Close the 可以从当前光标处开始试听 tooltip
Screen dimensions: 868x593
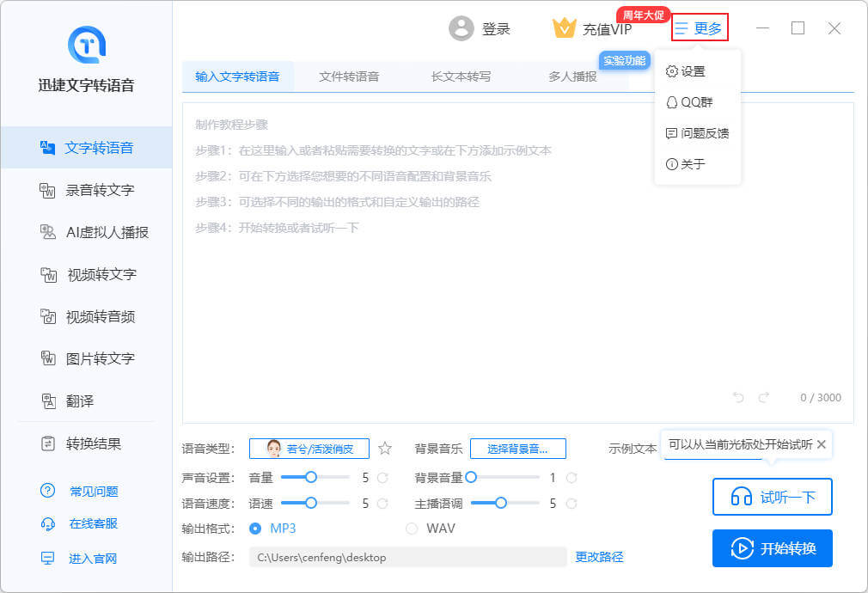point(821,444)
